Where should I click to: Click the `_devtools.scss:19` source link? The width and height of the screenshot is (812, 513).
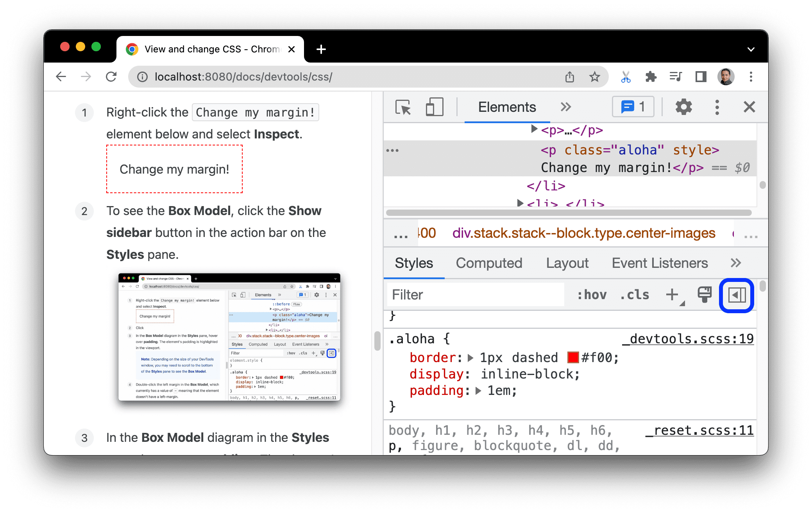pos(687,338)
